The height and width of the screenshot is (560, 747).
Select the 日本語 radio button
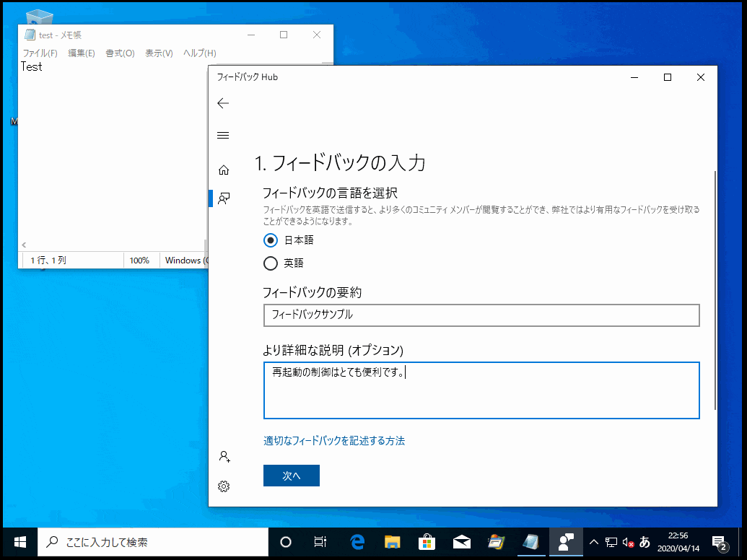pos(271,240)
